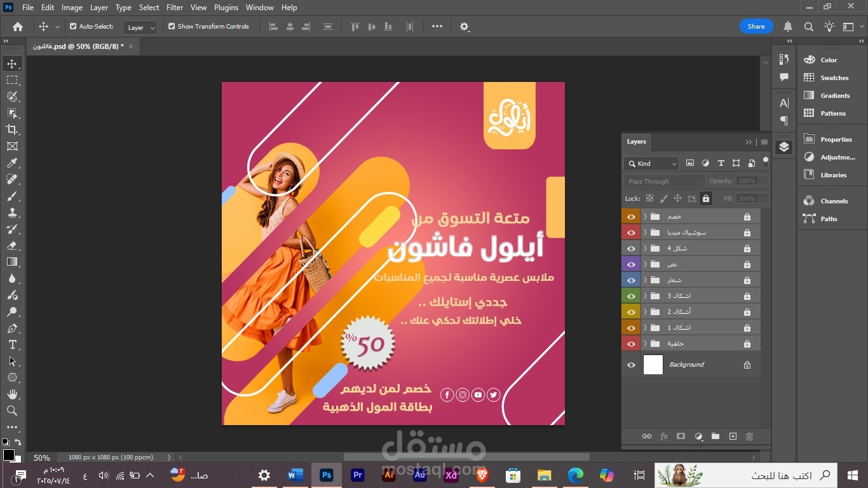The width and height of the screenshot is (868, 488).
Task: Open the Discover lightbulb panel
Action: pyautogui.click(x=829, y=27)
